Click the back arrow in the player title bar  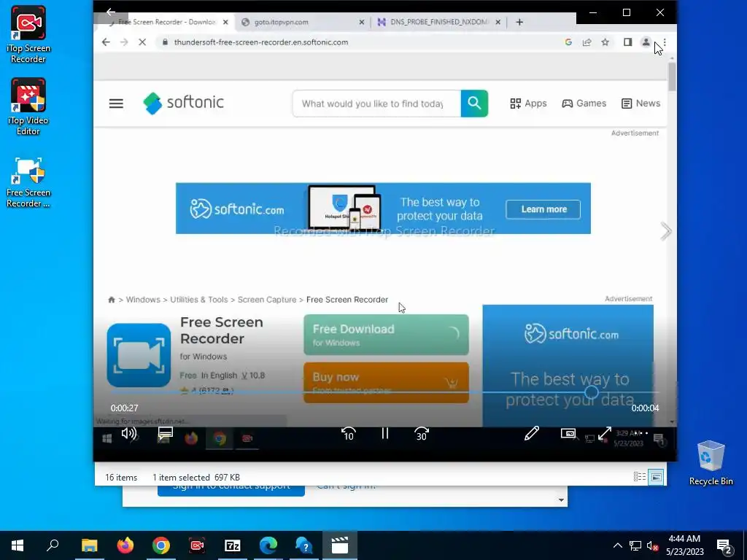pos(111,12)
